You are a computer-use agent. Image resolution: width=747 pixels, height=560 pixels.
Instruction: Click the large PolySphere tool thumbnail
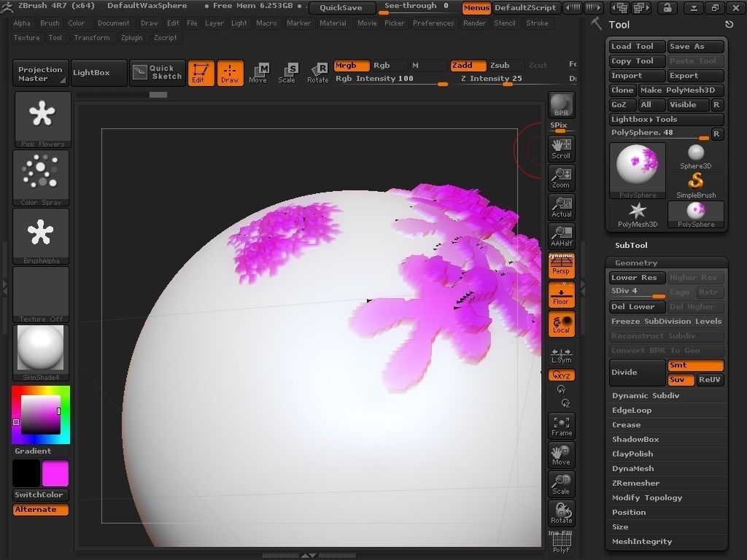point(638,171)
